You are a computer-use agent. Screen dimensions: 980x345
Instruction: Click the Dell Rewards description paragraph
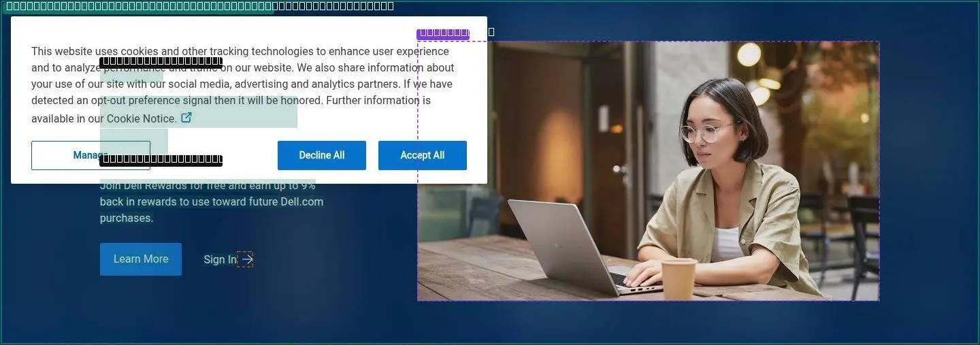(212, 201)
